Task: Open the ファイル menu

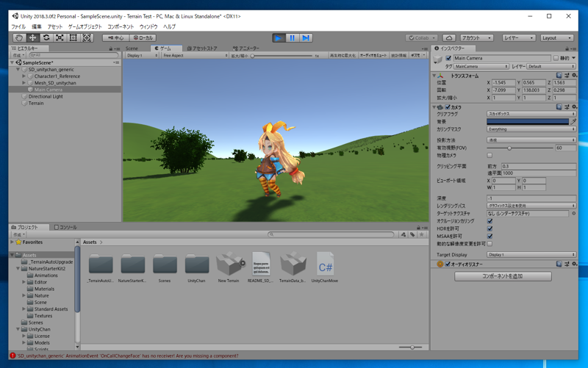Action: [x=18, y=26]
